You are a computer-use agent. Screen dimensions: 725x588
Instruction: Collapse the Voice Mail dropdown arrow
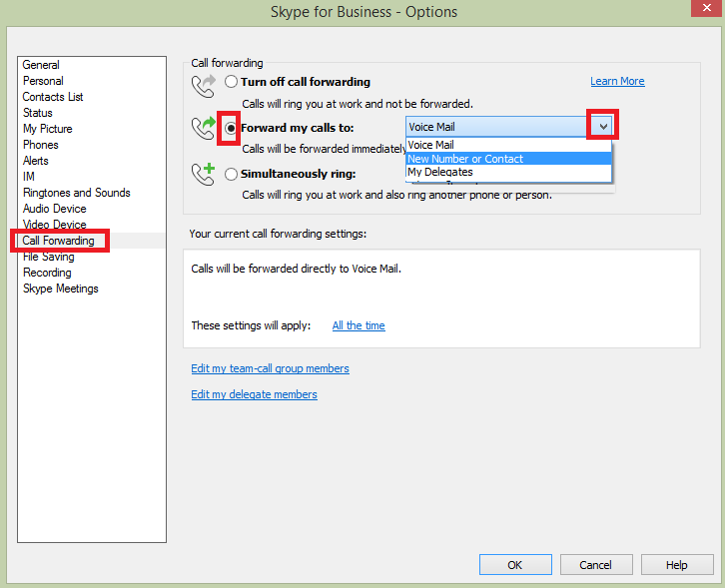603,126
